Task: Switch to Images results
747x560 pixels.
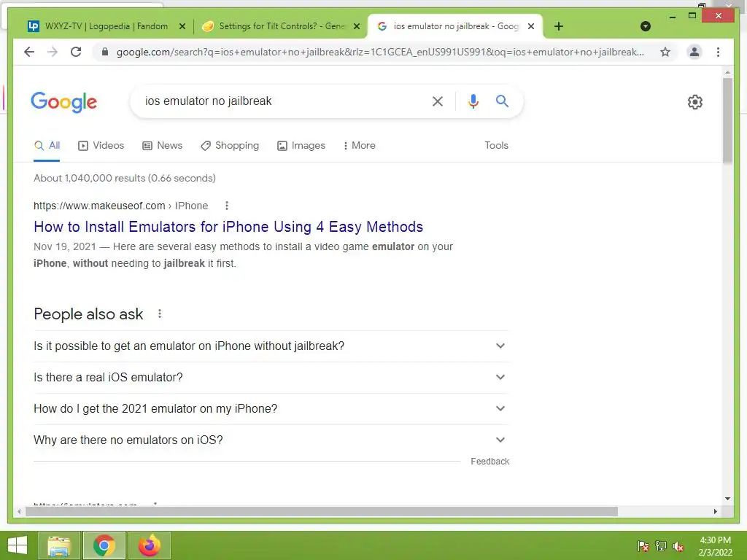Action: (x=301, y=146)
